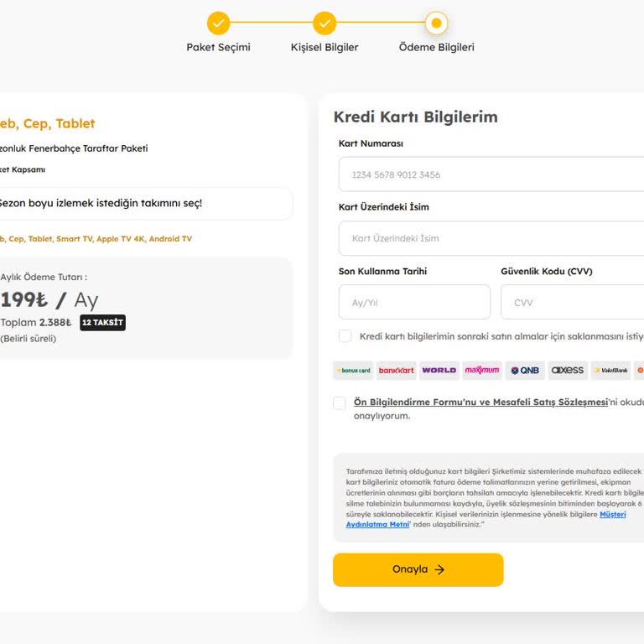Accept the Mesafeli Satış Sözleşmesi checkbox
644x644 pixels.
[340, 402]
